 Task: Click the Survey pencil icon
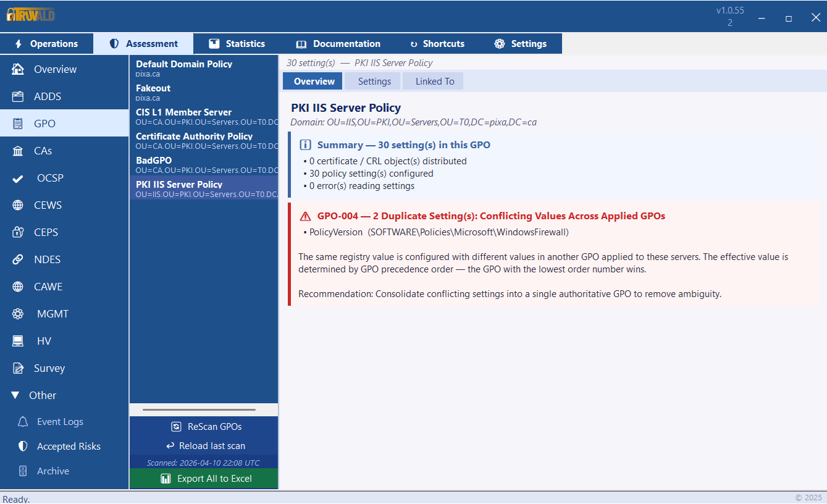coord(18,368)
